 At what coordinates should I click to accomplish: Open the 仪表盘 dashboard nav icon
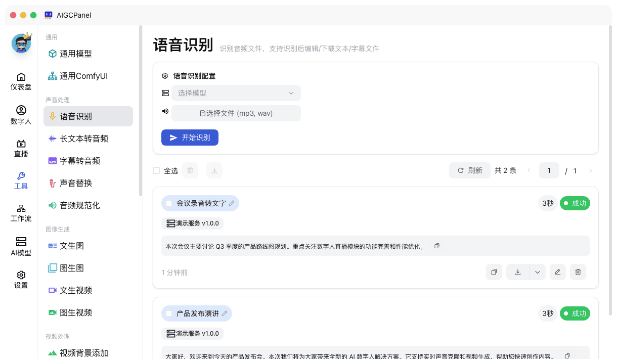coord(21,81)
